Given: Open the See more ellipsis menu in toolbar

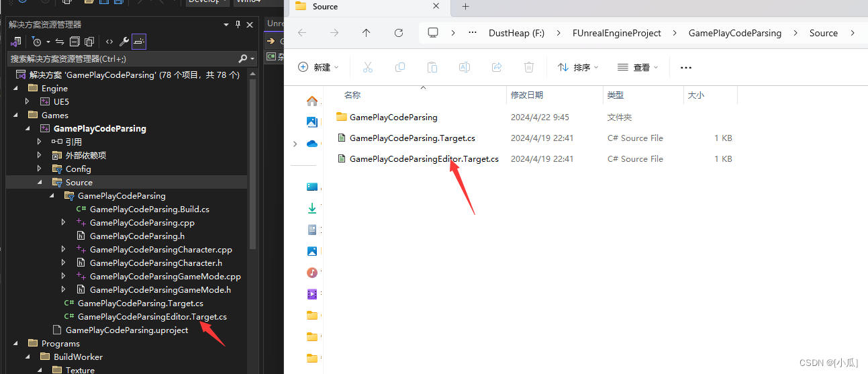Looking at the screenshot, I should tap(685, 67).
